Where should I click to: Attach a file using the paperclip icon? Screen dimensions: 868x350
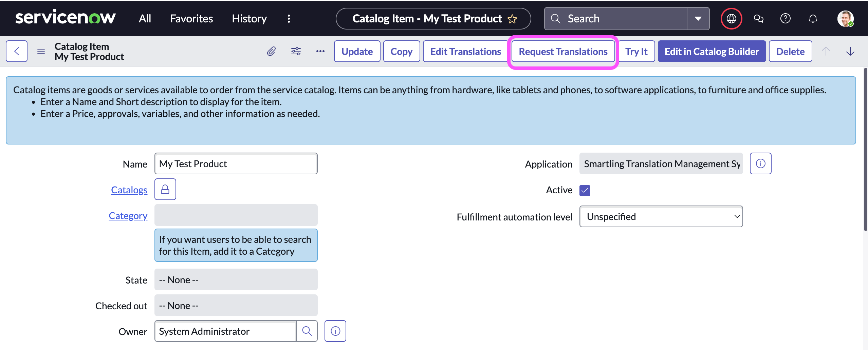271,51
